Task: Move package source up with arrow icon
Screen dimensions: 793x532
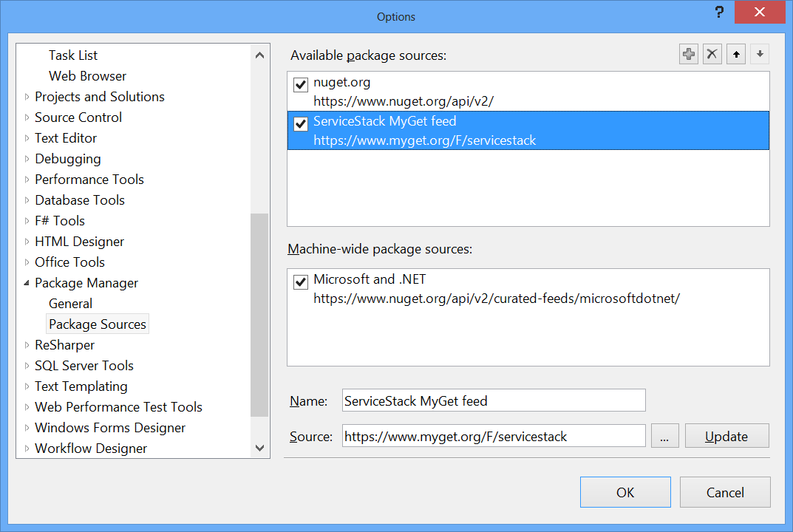Action: pyautogui.click(x=736, y=54)
